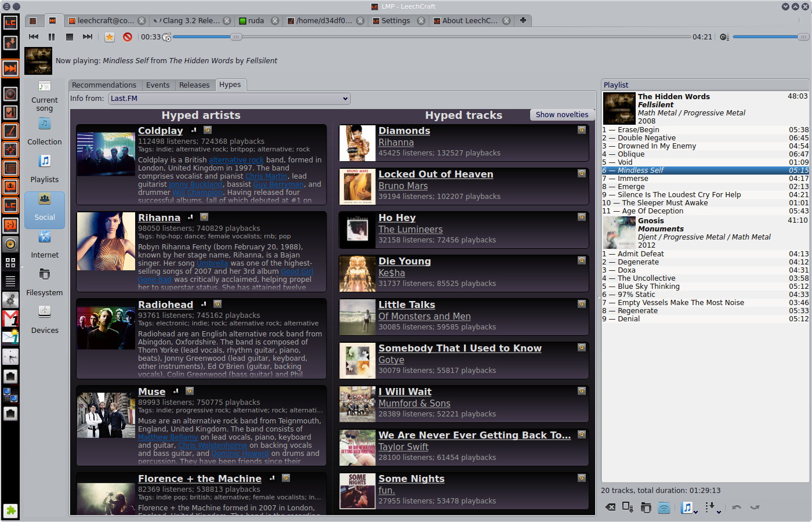The width and height of the screenshot is (812, 522).
Task: Click the seek slider for Mindless Self
Action: pyautogui.click(x=432, y=37)
